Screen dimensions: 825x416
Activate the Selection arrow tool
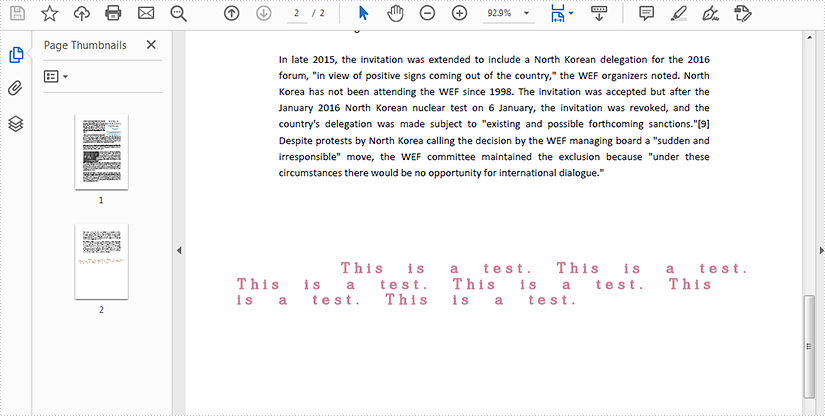tap(363, 13)
